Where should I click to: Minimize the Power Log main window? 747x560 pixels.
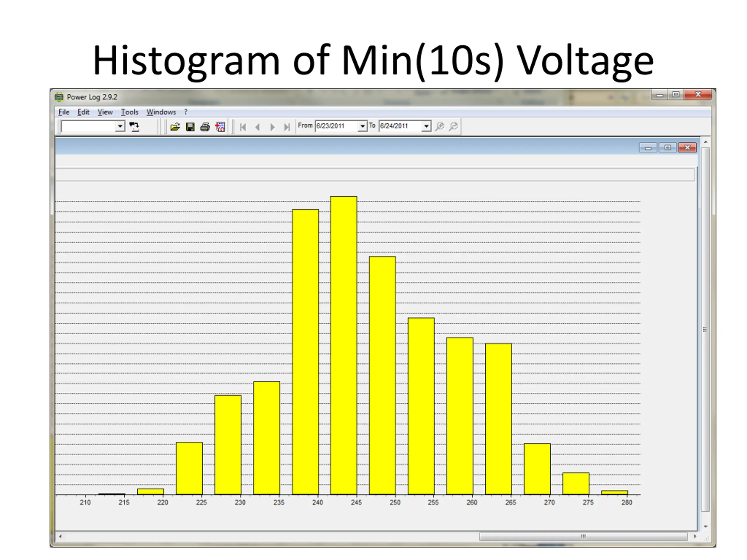(x=659, y=94)
